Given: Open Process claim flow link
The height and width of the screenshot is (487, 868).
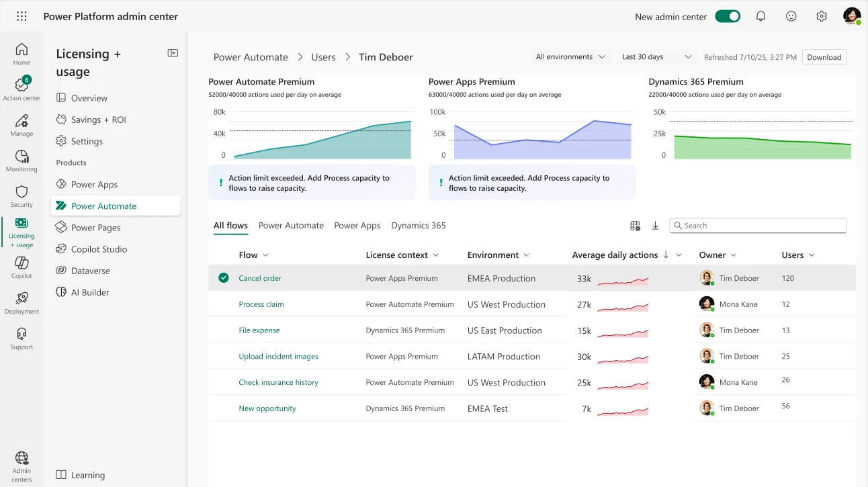Looking at the screenshot, I should pos(261,304).
